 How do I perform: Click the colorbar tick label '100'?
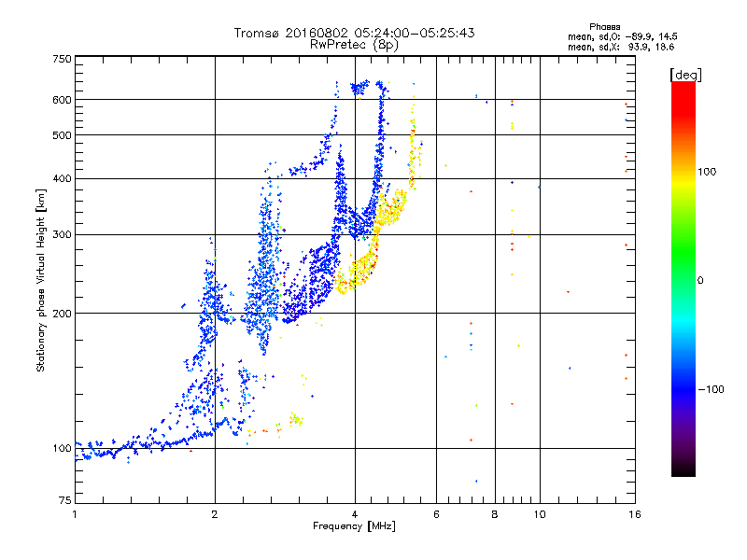(707, 172)
